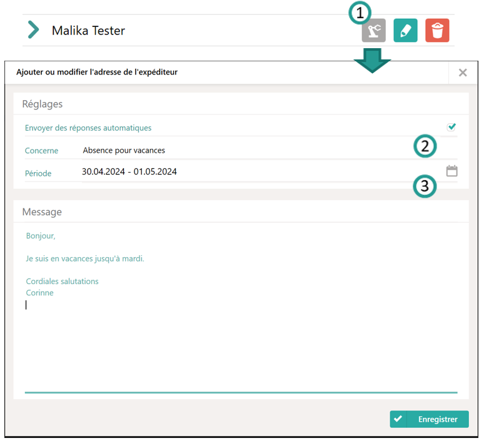Screen dimensions: 484x448
Task: Click the Période label
Action: coord(38,173)
